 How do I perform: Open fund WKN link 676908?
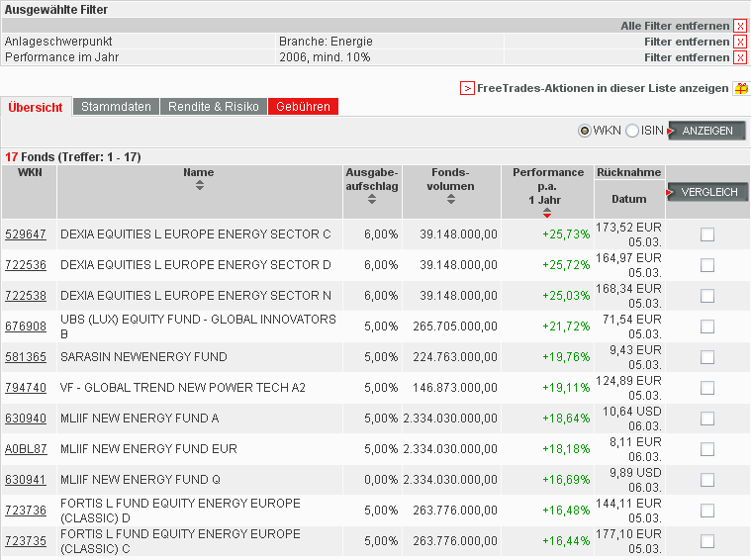[x=26, y=327]
